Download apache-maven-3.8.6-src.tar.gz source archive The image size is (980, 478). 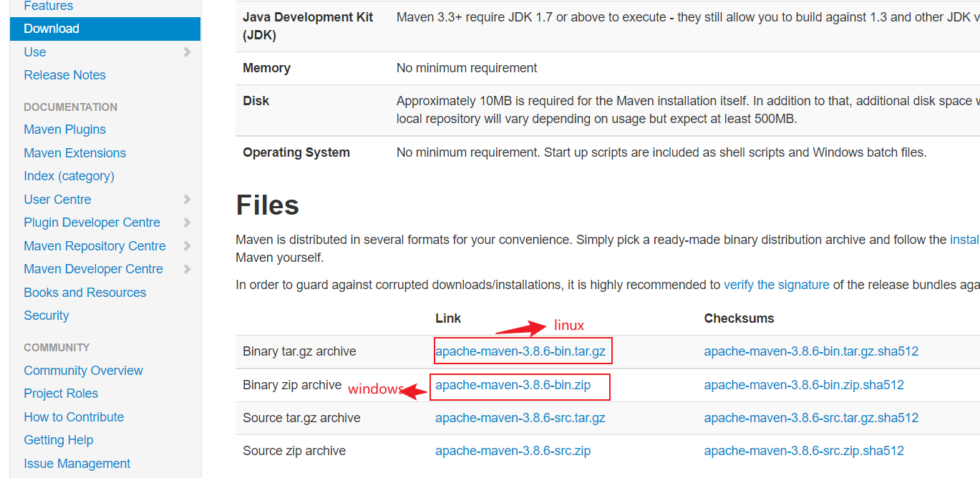520,418
